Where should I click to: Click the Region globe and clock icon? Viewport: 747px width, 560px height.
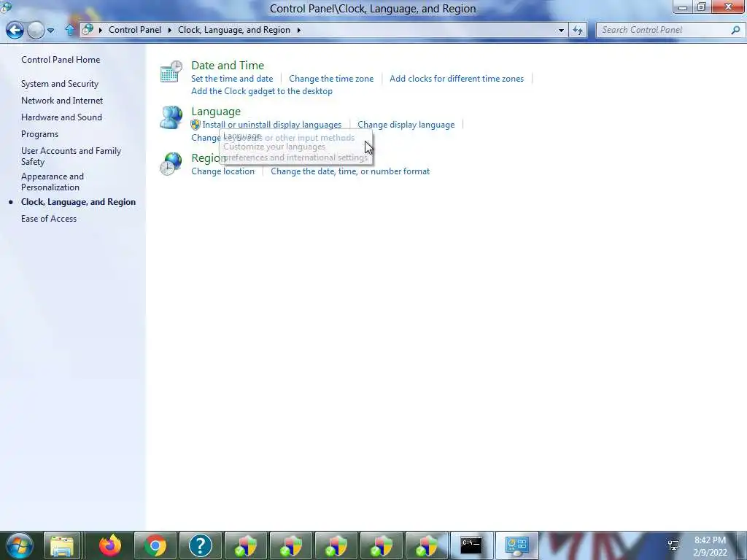pos(171,164)
